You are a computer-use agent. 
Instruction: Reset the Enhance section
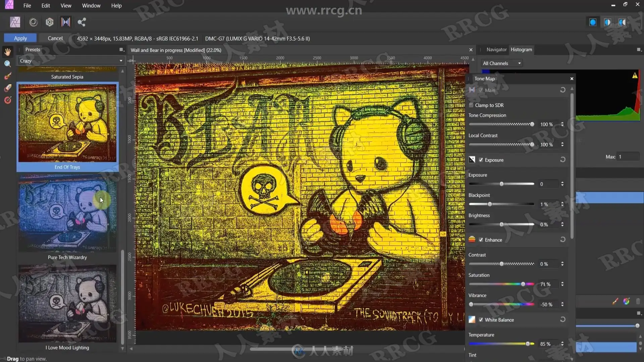pos(563,239)
